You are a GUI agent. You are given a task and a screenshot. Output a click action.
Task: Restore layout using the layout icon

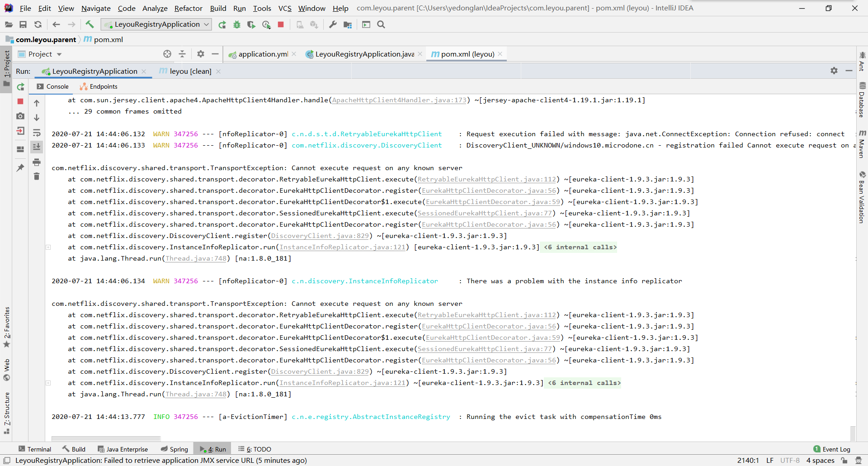(20, 149)
